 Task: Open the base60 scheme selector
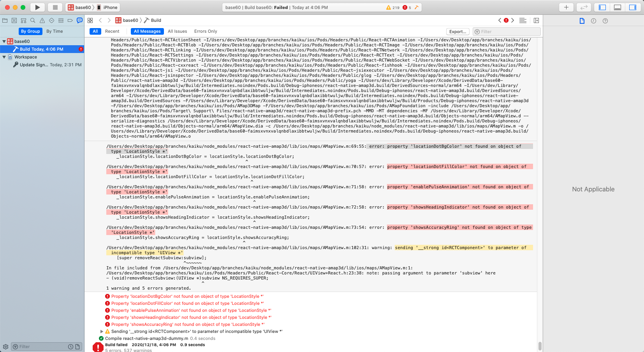coord(80,7)
